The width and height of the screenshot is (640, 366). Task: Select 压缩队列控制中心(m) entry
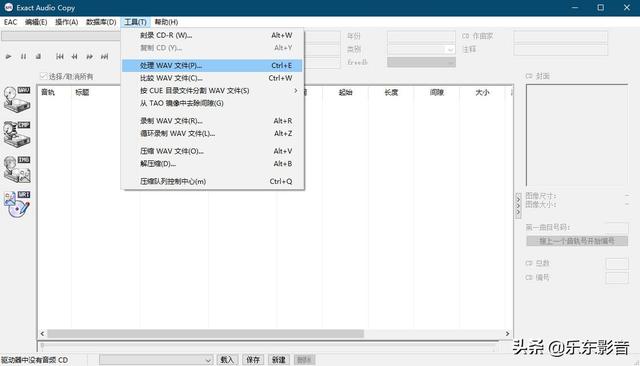[212, 181]
